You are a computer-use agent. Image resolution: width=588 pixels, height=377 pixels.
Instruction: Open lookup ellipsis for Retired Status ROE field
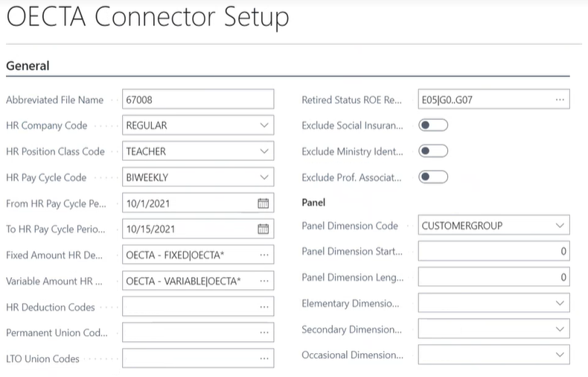(x=560, y=100)
